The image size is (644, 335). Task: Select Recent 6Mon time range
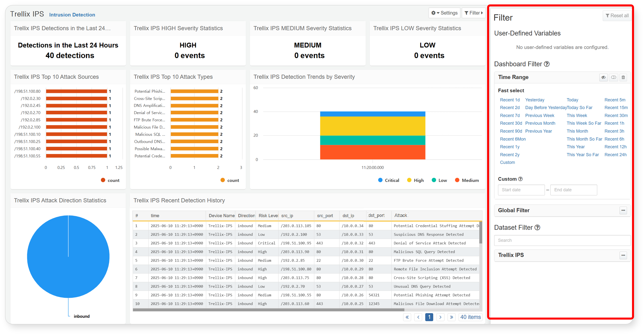pyautogui.click(x=513, y=139)
